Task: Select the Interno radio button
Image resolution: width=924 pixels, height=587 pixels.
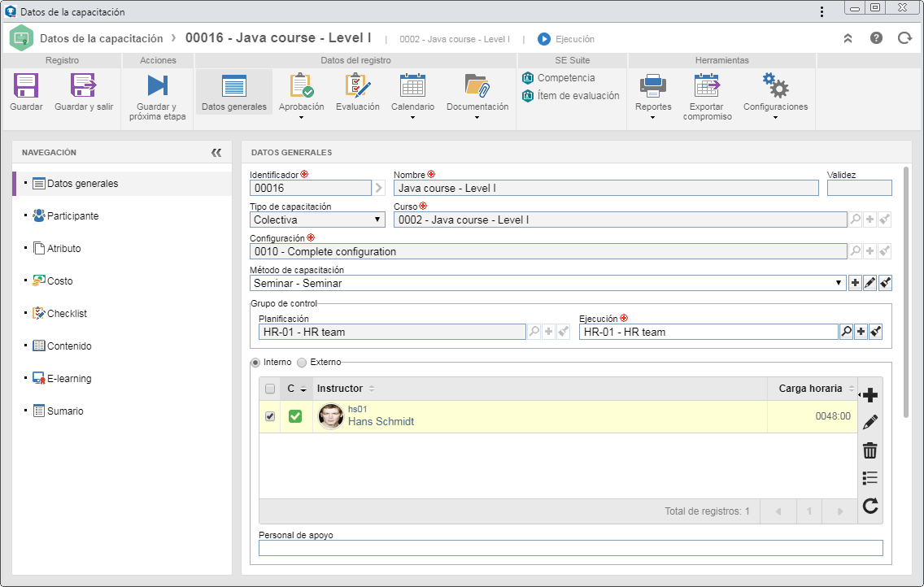Action: pos(255,363)
